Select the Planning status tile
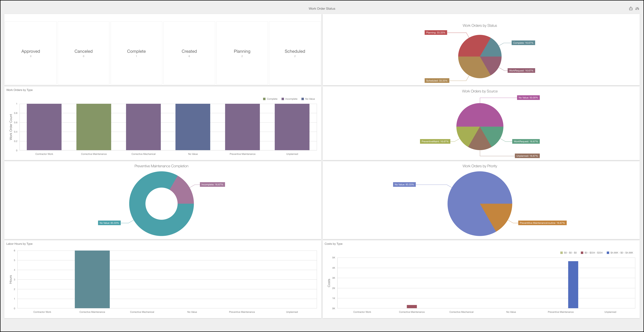Image resolution: width=644 pixels, height=332 pixels. click(x=242, y=53)
